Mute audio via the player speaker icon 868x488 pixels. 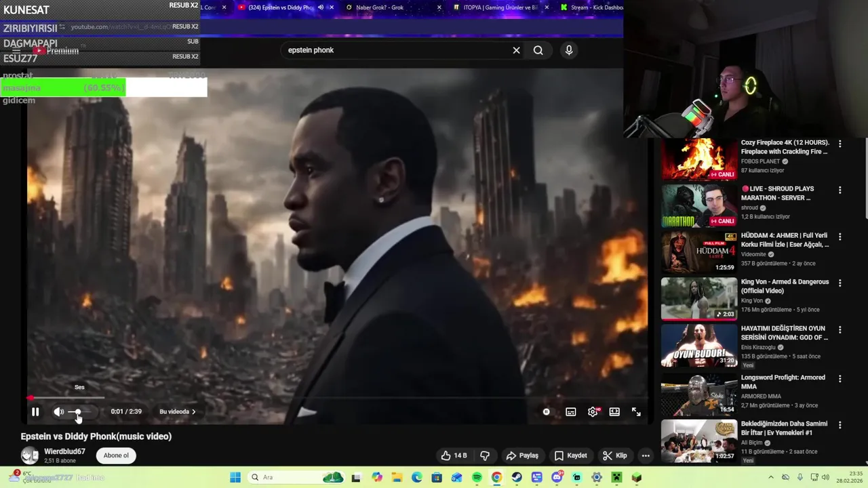(59, 411)
